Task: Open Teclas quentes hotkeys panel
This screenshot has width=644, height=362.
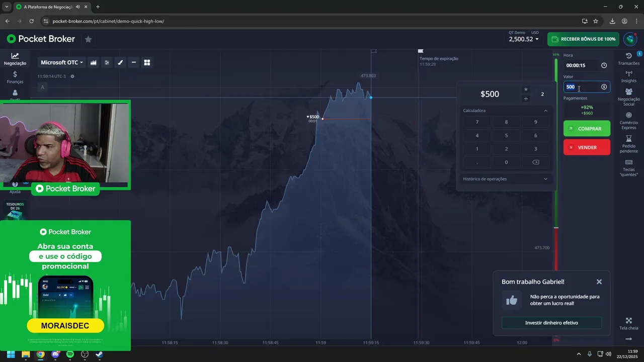Action: [629, 168]
